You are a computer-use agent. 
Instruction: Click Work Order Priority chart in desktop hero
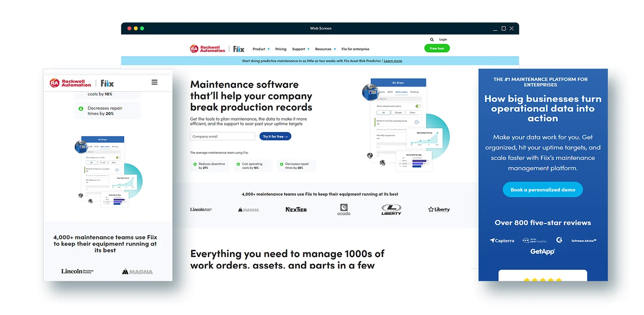point(424,138)
